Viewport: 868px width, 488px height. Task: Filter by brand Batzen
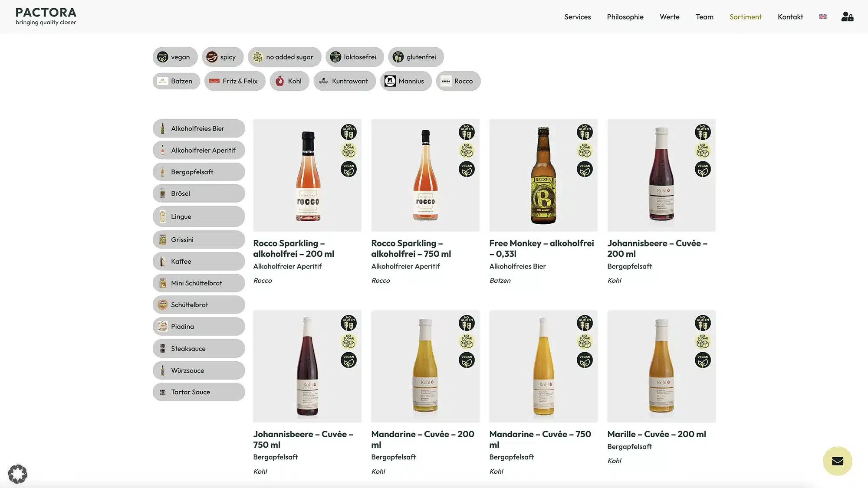tap(176, 81)
